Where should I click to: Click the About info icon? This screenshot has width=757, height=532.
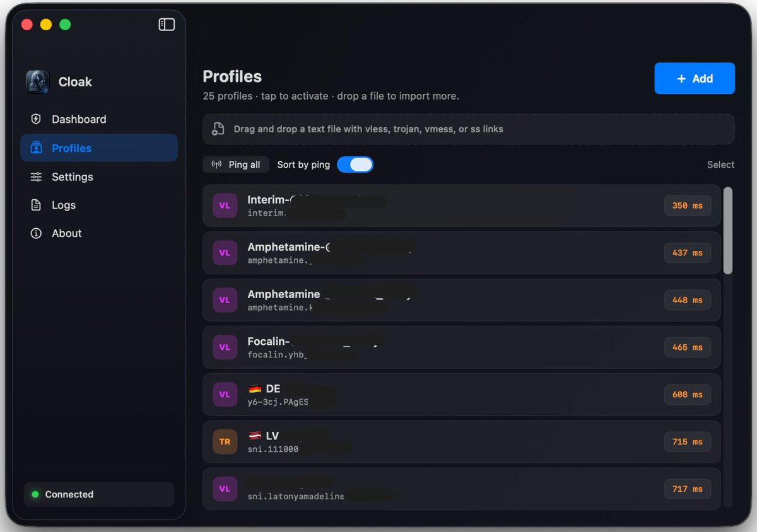[36, 233]
